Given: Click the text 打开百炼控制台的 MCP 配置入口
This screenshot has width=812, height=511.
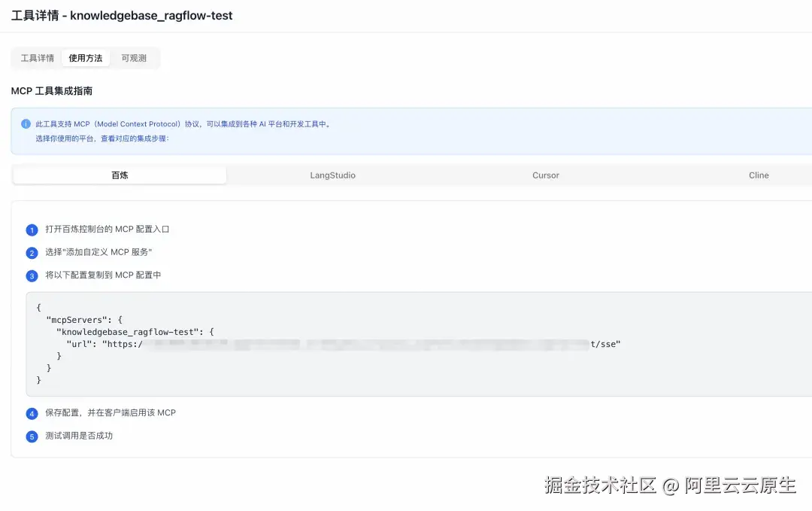Looking at the screenshot, I should pos(108,229).
